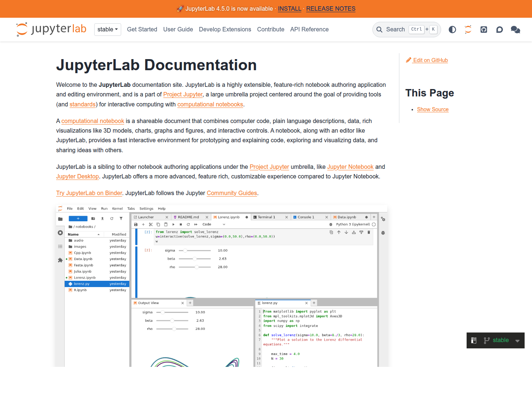Click the green stable label in the flyout
Image resolution: width=532 pixels, height=399 pixels.
(x=501, y=340)
